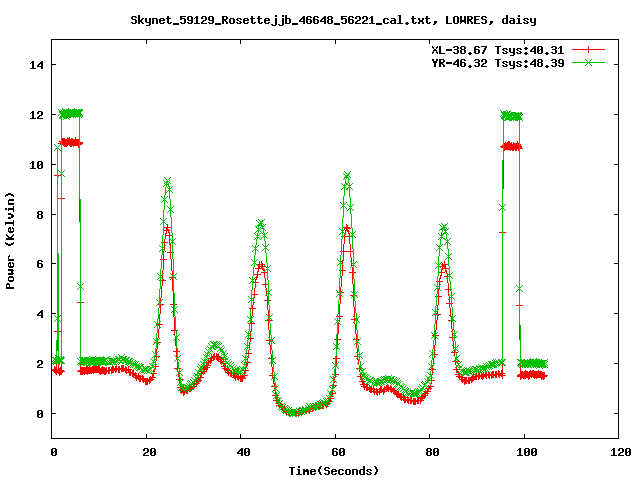Screen dimensions: 640x480
Task: Click the green legend line sample
Action: [x=588, y=62]
